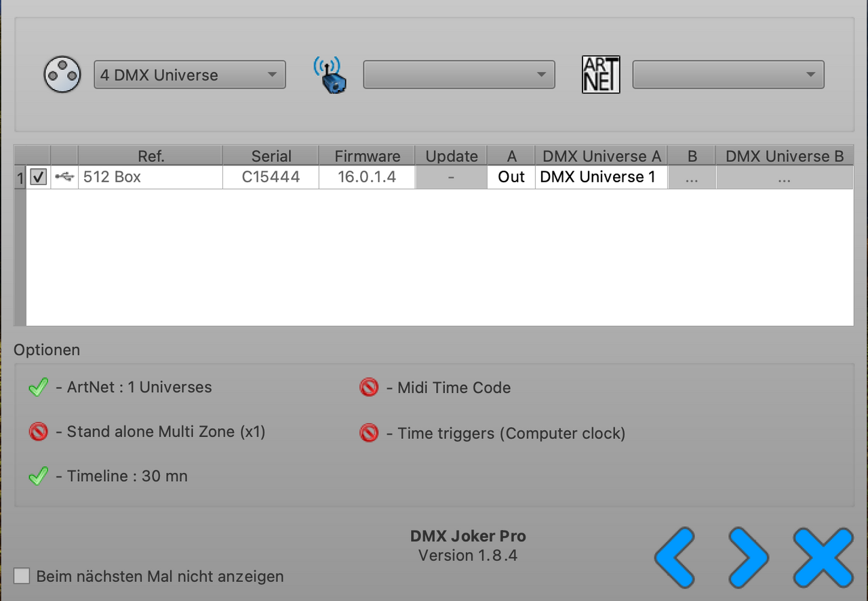The height and width of the screenshot is (601, 868).
Task: Click the Update column header
Action: pyautogui.click(x=452, y=156)
